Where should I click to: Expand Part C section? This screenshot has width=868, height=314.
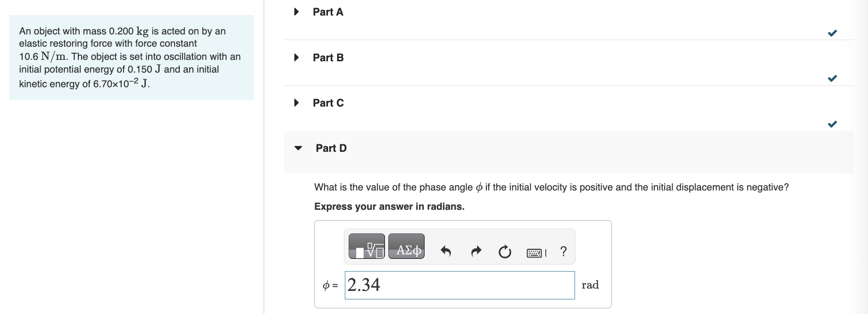pyautogui.click(x=297, y=103)
